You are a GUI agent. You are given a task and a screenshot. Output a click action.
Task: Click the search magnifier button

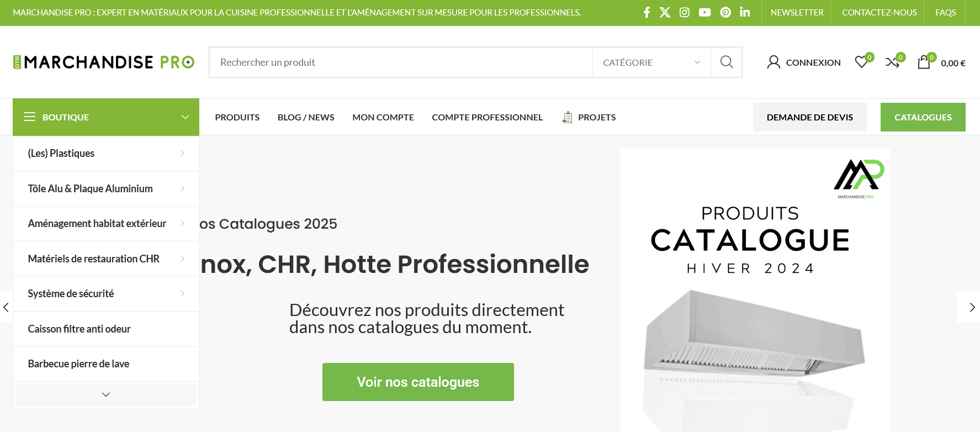727,62
